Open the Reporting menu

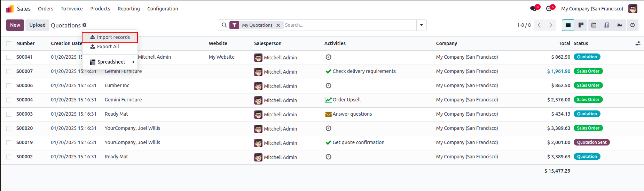[128, 9]
